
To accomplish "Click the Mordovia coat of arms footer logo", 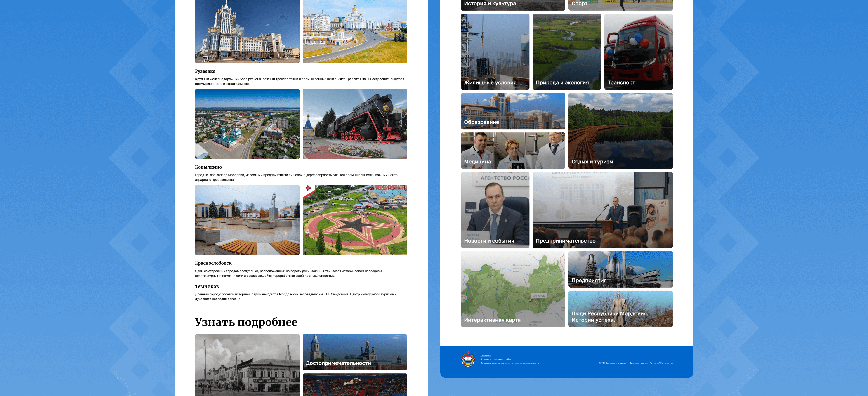I will tap(468, 359).
